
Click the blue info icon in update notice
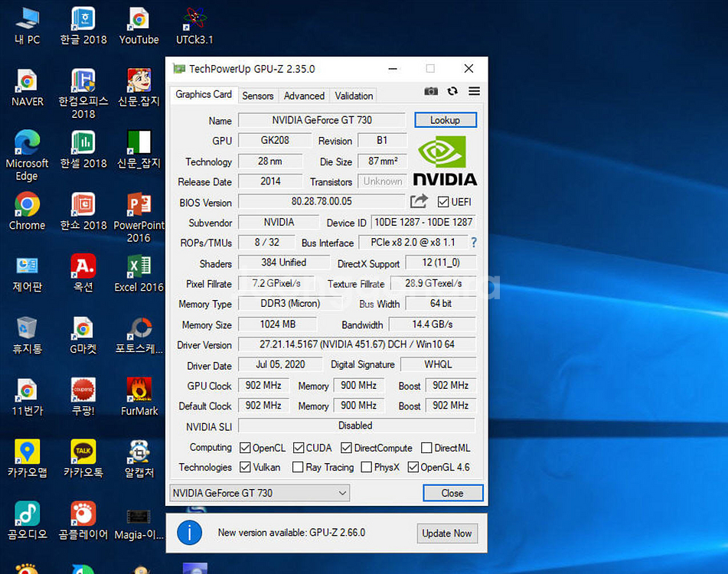pyautogui.click(x=189, y=533)
